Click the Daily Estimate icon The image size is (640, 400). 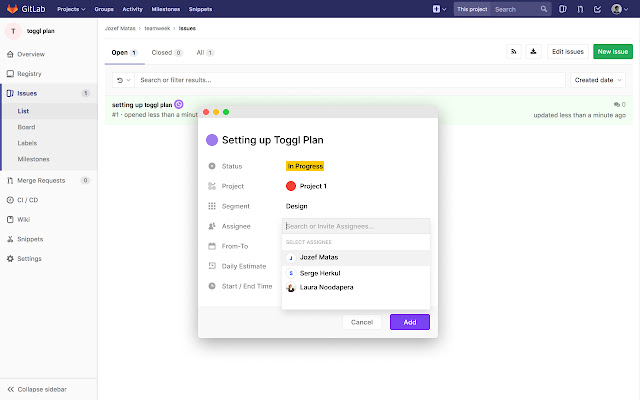tap(212, 266)
